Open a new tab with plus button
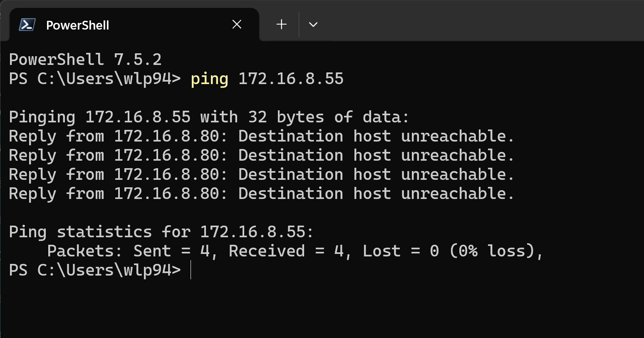The image size is (644, 338). (x=282, y=25)
